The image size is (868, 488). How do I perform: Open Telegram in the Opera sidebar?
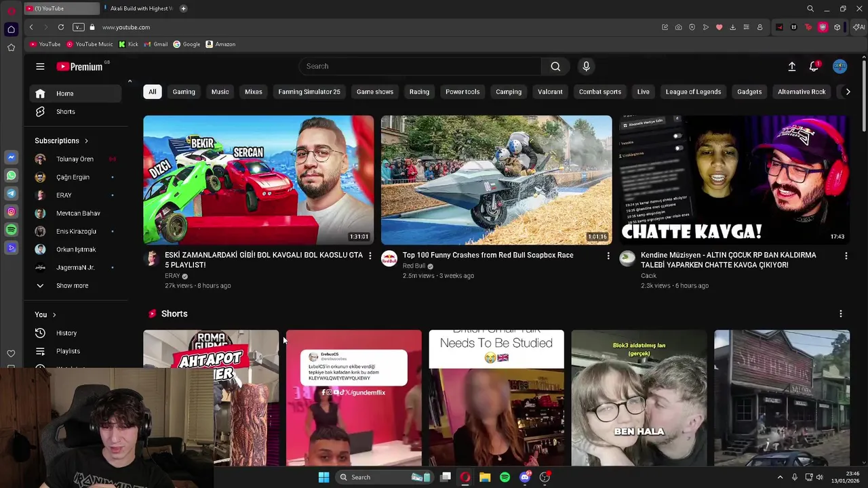(x=11, y=194)
